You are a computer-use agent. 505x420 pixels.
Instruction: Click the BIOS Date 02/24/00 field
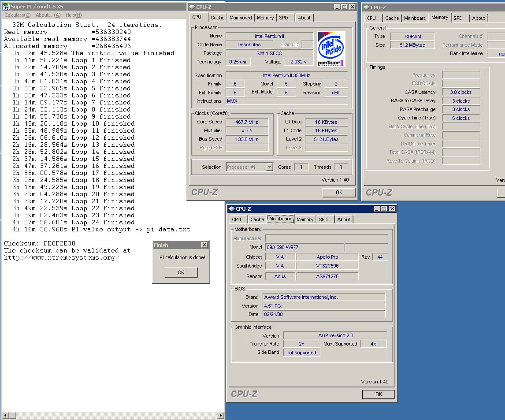coord(324,314)
